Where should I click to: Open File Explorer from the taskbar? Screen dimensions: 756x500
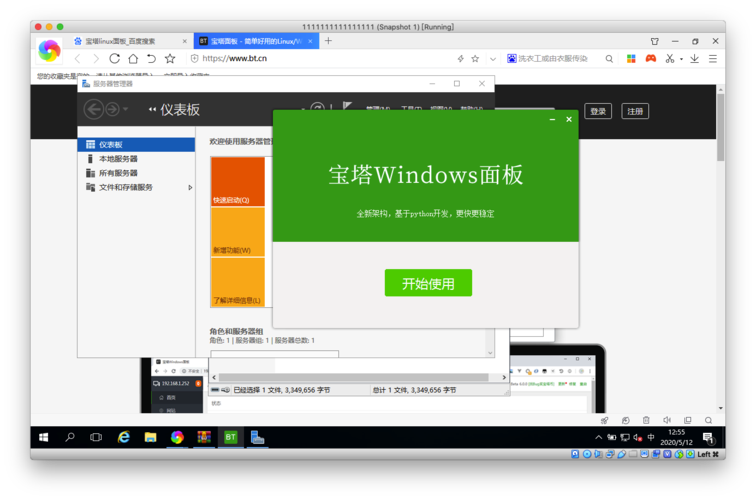pos(150,437)
